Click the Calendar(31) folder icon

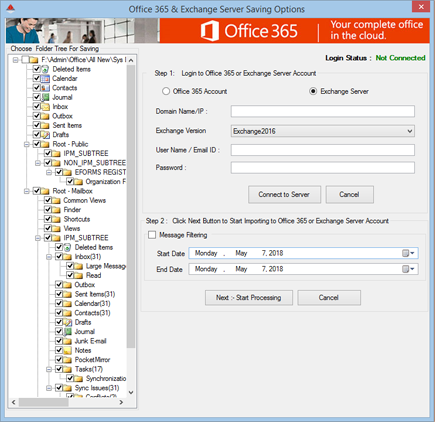pyautogui.click(x=68, y=303)
